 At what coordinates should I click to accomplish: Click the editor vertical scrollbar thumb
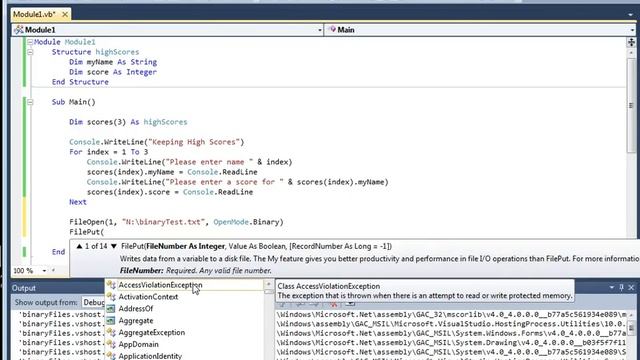pyautogui.click(x=631, y=106)
